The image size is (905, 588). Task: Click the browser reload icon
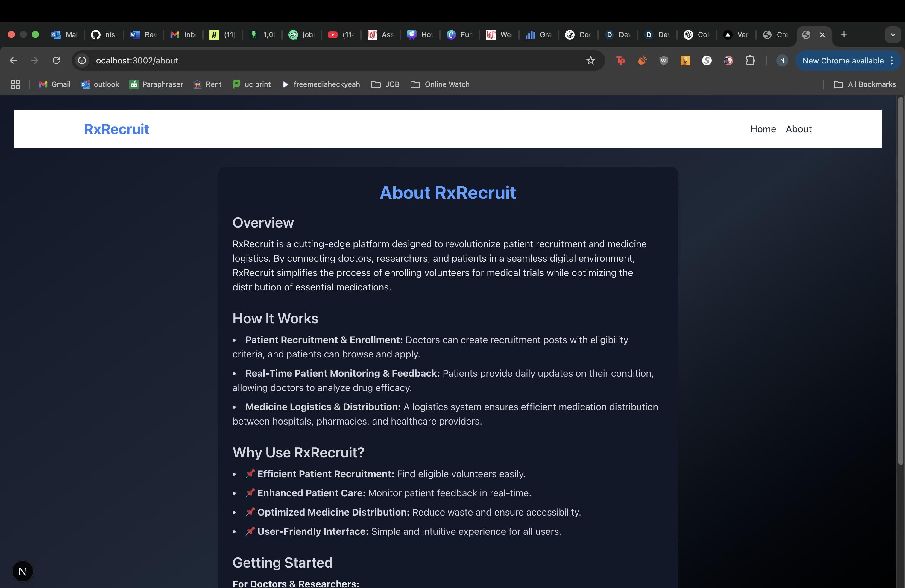56,60
